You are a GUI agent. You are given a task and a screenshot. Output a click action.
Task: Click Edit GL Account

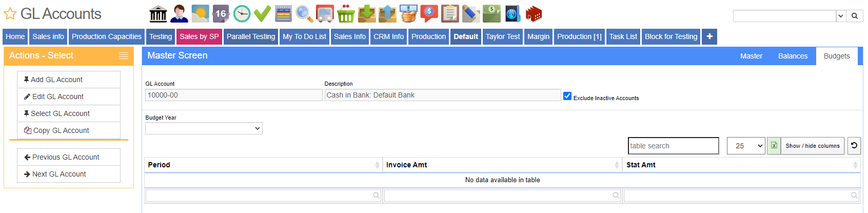69,96
